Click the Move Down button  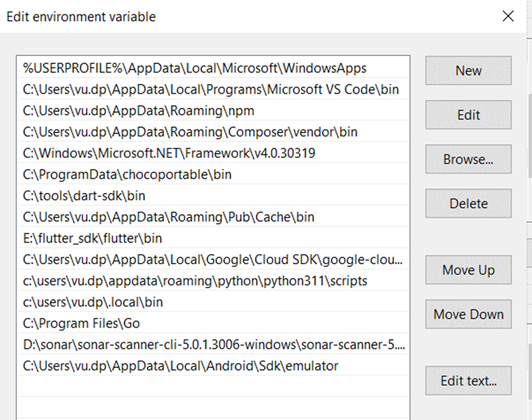point(468,314)
